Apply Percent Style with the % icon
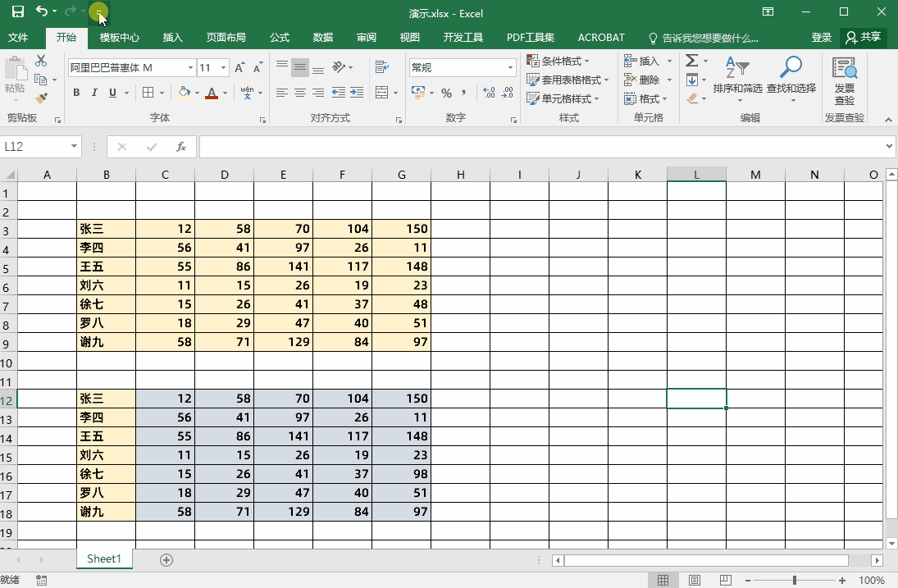This screenshot has width=898, height=588. tap(447, 93)
